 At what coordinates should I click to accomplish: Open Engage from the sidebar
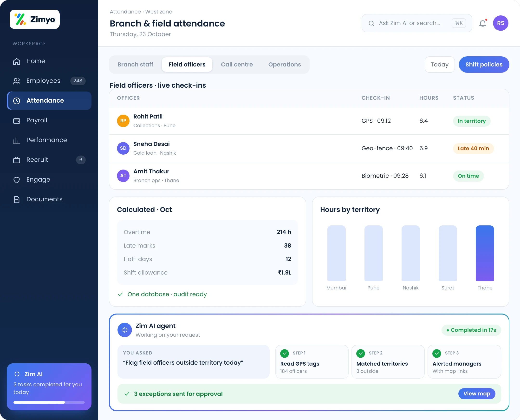tap(49, 179)
